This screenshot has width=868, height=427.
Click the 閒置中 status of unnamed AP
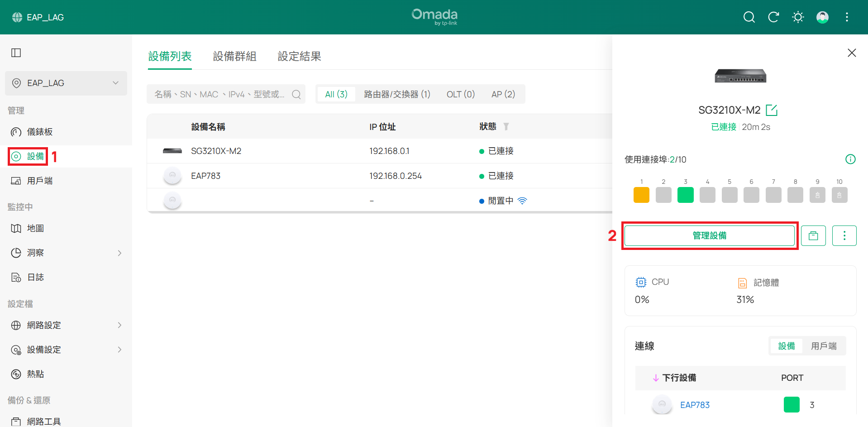click(x=501, y=201)
